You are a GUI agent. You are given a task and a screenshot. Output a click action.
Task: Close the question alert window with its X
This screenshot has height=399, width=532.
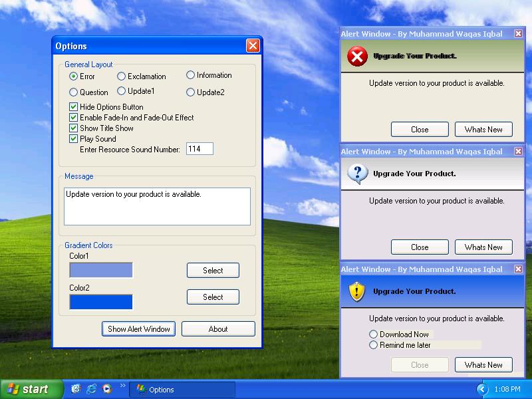point(518,152)
